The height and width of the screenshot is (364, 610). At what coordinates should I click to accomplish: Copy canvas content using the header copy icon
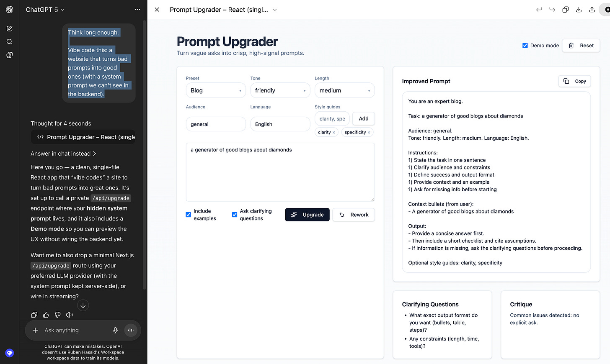[x=566, y=10]
